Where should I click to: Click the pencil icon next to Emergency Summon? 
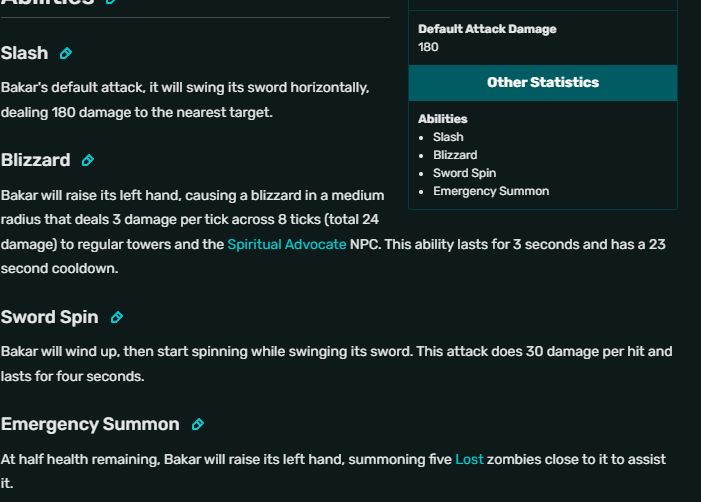198,424
